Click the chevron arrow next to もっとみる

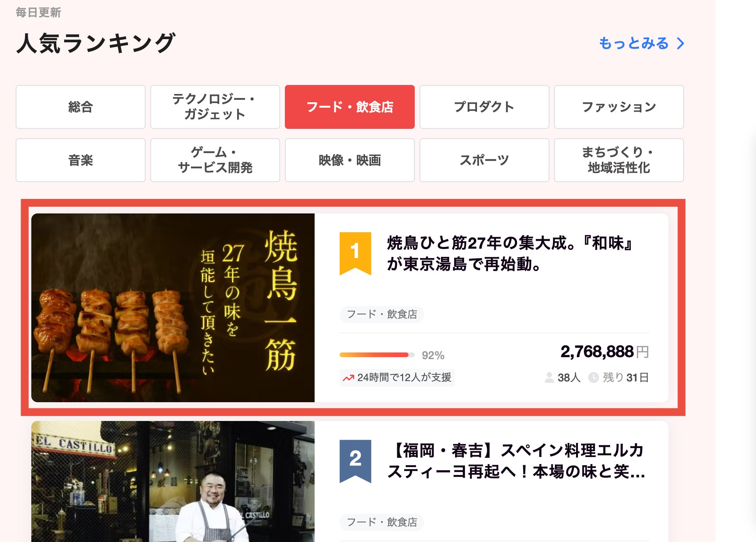click(680, 43)
